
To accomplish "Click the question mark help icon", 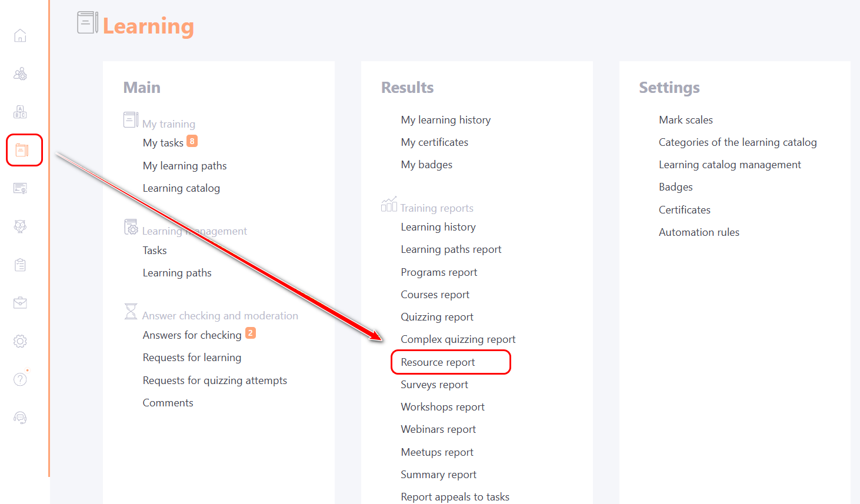I will 20,379.
